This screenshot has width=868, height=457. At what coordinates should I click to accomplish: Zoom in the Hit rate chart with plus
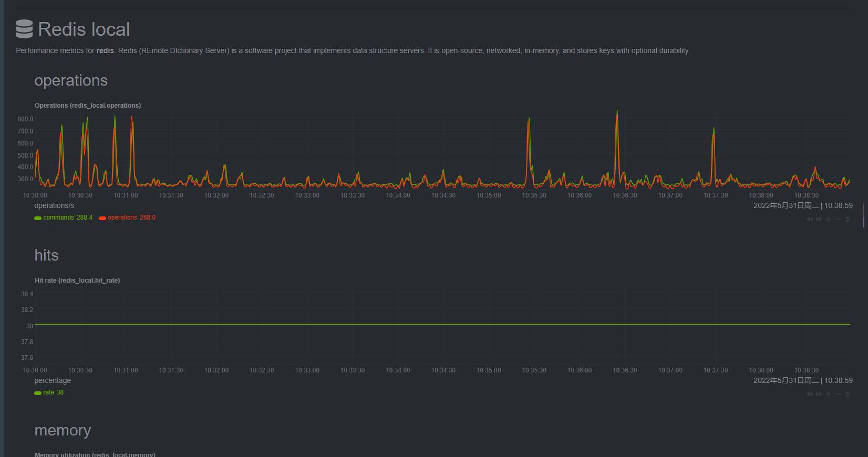(x=829, y=394)
